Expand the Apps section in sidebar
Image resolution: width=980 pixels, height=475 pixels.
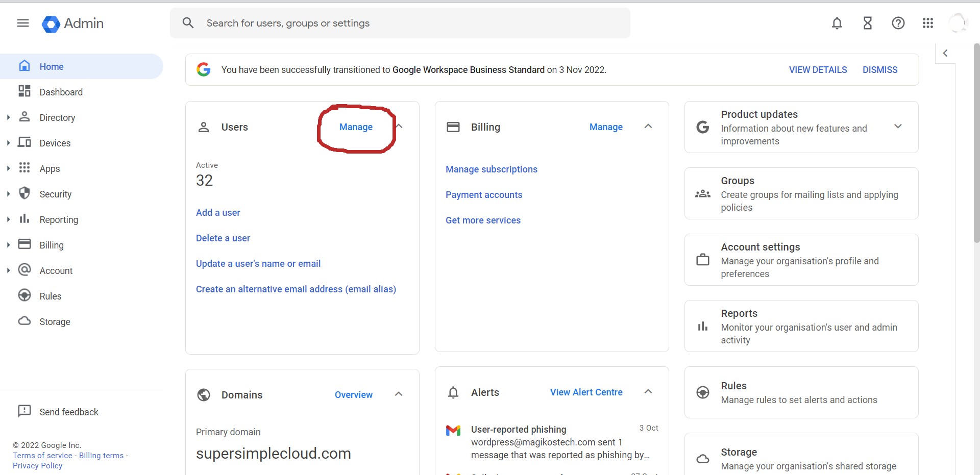8,168
